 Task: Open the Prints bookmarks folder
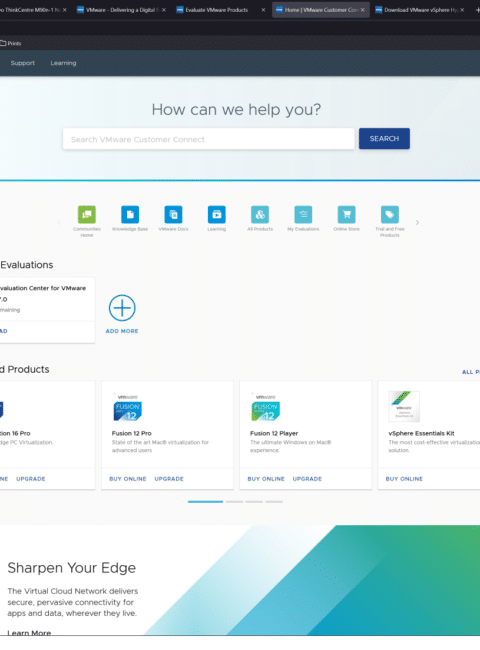pyautogui.click(x=11, y=43)
